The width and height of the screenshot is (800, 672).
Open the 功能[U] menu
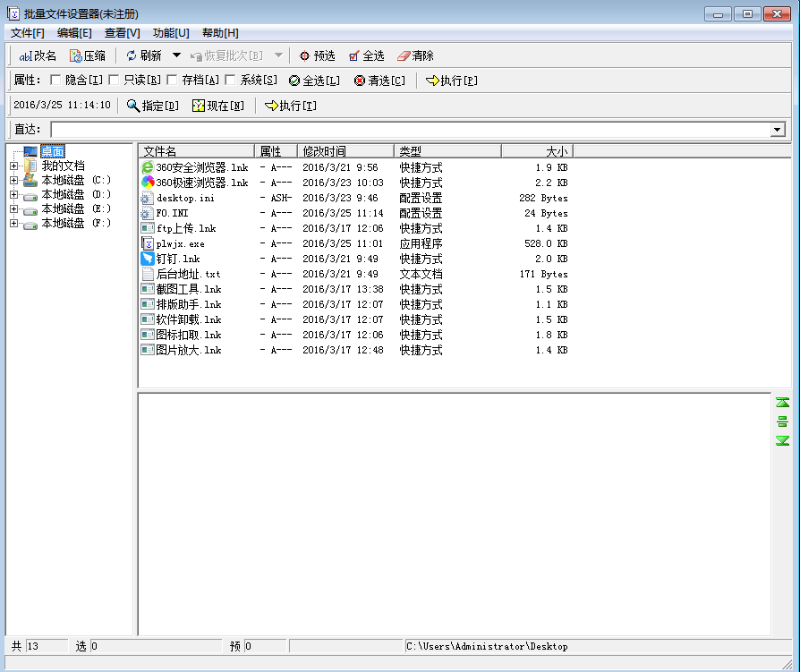(x=170, y=33)
